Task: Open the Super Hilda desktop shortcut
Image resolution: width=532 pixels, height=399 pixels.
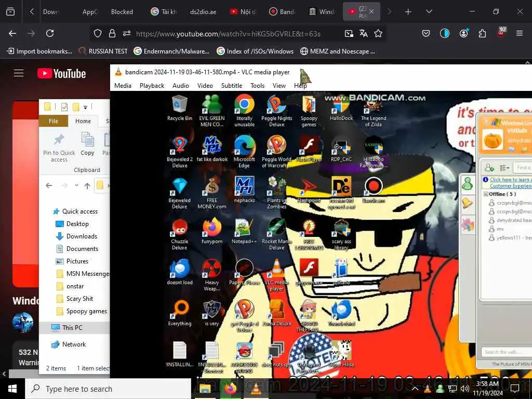Action: (341, 354)
